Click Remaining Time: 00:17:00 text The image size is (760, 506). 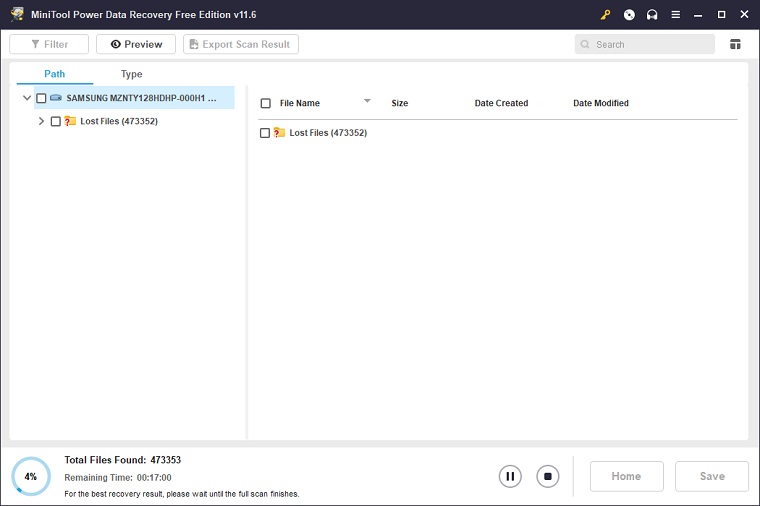118,477
